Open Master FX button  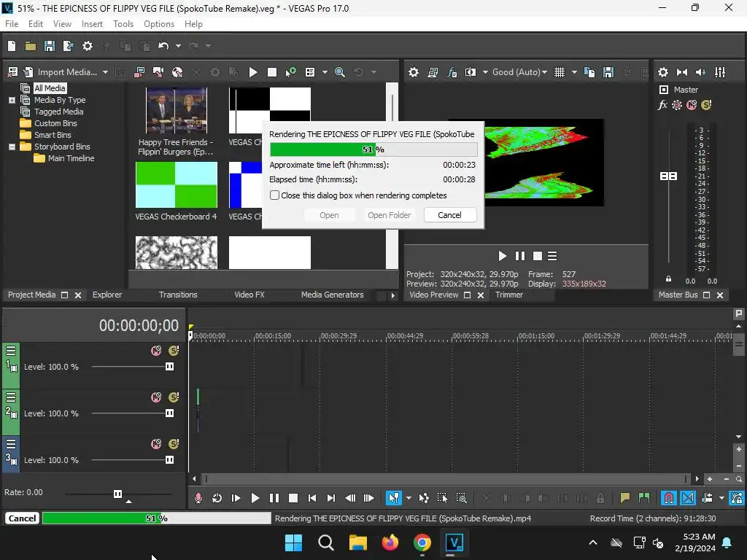tap(662, 105)
